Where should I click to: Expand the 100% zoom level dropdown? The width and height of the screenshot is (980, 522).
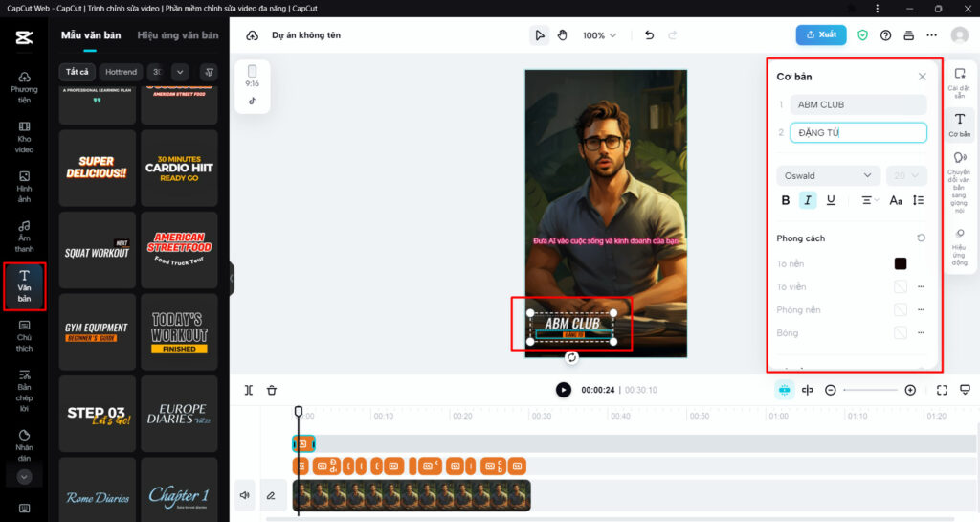coord(600,35)
